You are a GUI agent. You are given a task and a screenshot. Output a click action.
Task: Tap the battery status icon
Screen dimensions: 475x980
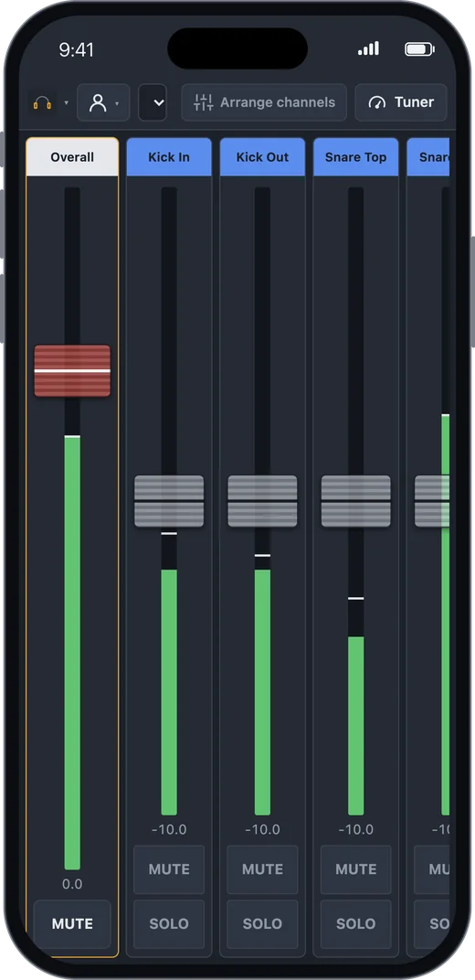point(420,48)
